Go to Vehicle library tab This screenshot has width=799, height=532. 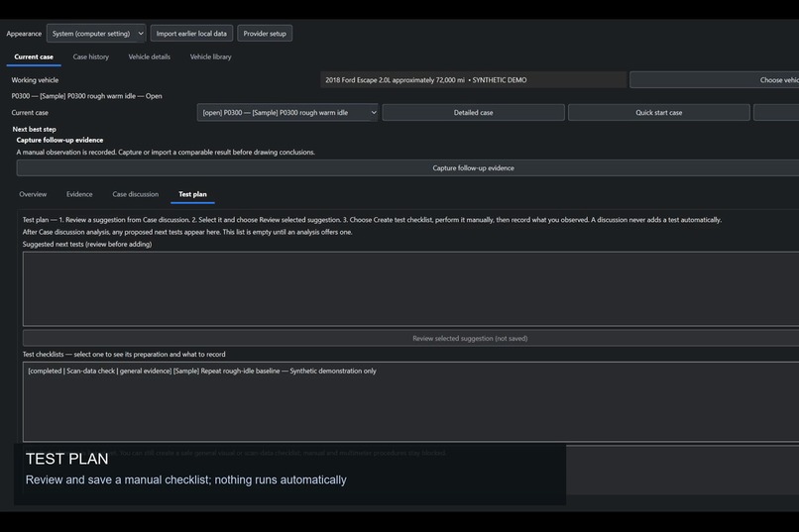210,57
